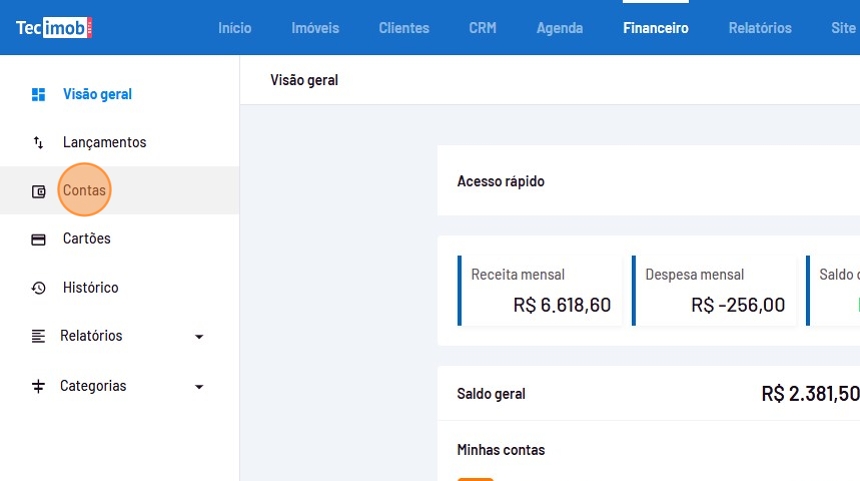Click the Categorias sidebar icon
The image size is (860, 481).
(x=39, y=386)
